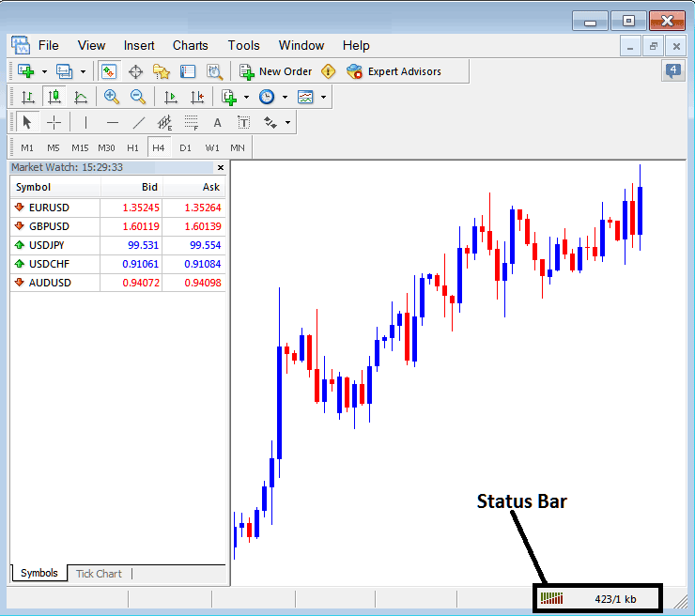Click the Zoom Out magnifier icon
695x616 pixels.
coord(137,97)
